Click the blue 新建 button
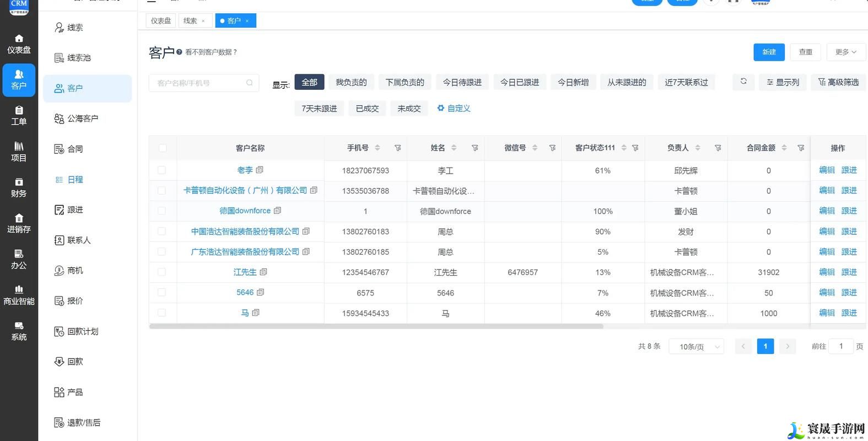 click(x=769, y=52)
